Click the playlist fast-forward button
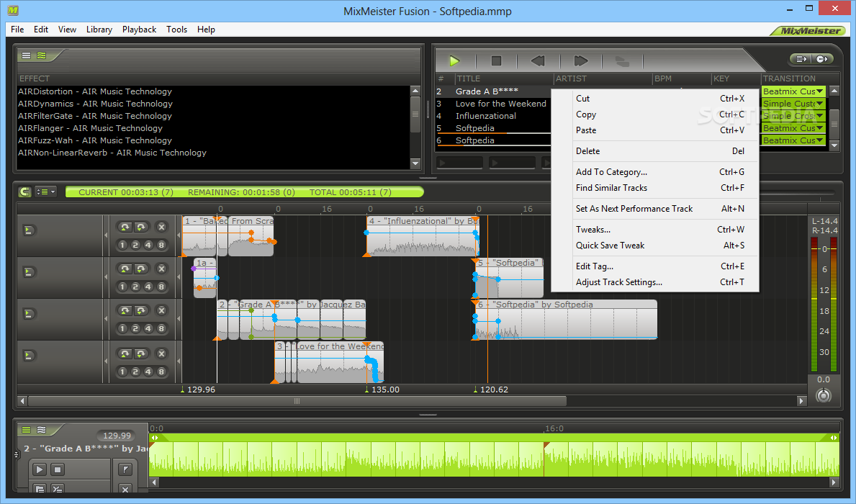Viewport: 856px width, 504px height. [x=581, y=60]
